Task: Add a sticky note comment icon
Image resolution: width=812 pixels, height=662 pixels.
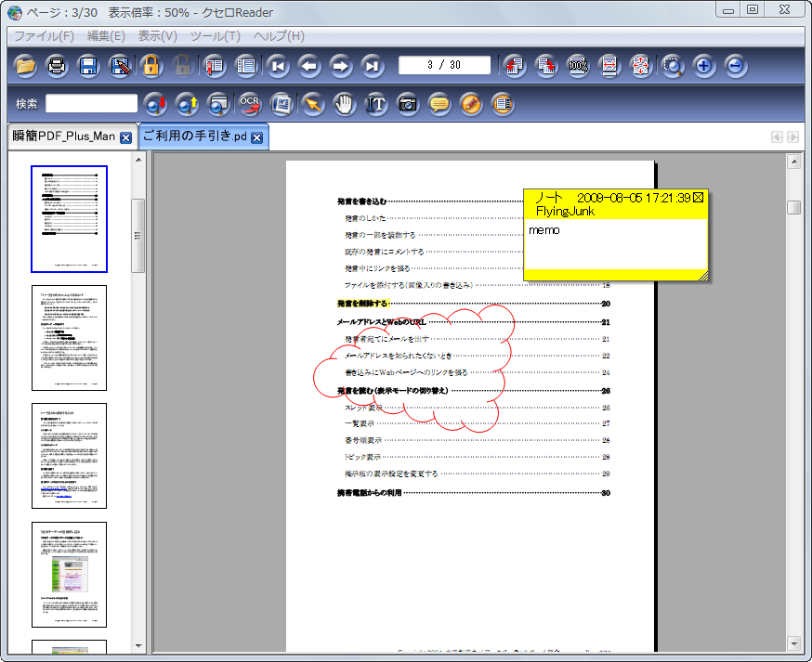Action: (439, 104)
